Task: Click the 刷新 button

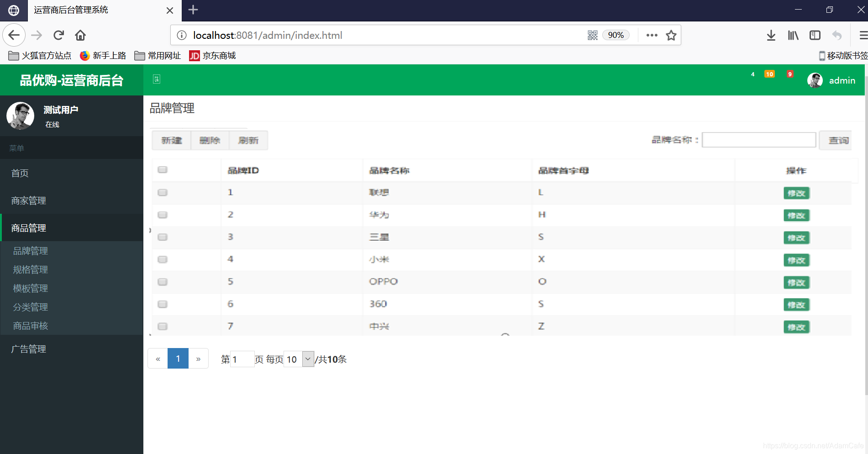Action: coord(248,140)
